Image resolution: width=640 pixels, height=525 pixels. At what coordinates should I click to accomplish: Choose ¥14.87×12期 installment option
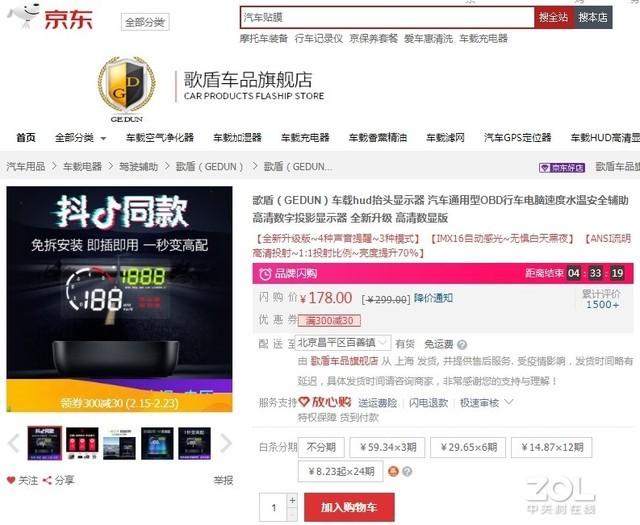(551, 447)
